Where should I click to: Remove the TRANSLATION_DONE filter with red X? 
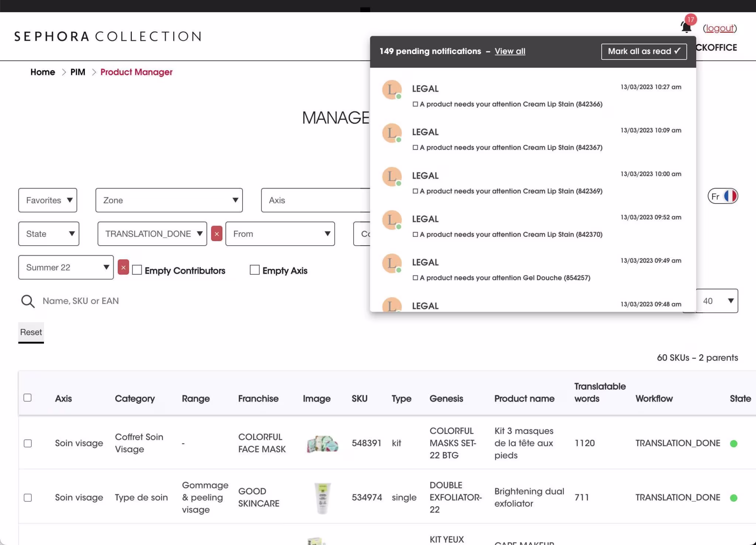click(x=217, y=234)
